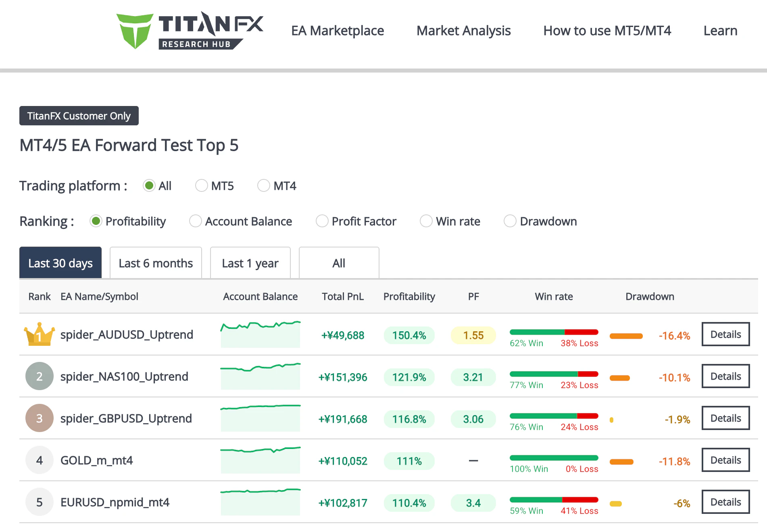Click the bronze rank 3 badge
The image size is (767, 532).
[39, 418]
